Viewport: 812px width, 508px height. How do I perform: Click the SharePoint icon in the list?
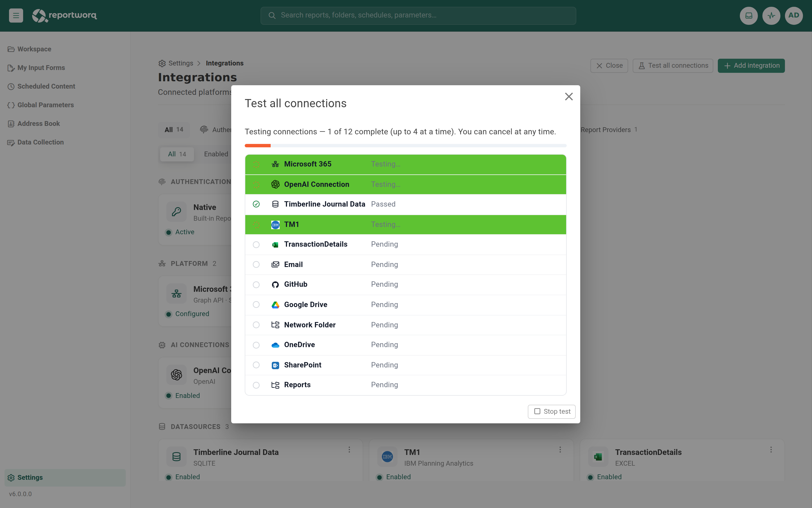pos(275,365)
